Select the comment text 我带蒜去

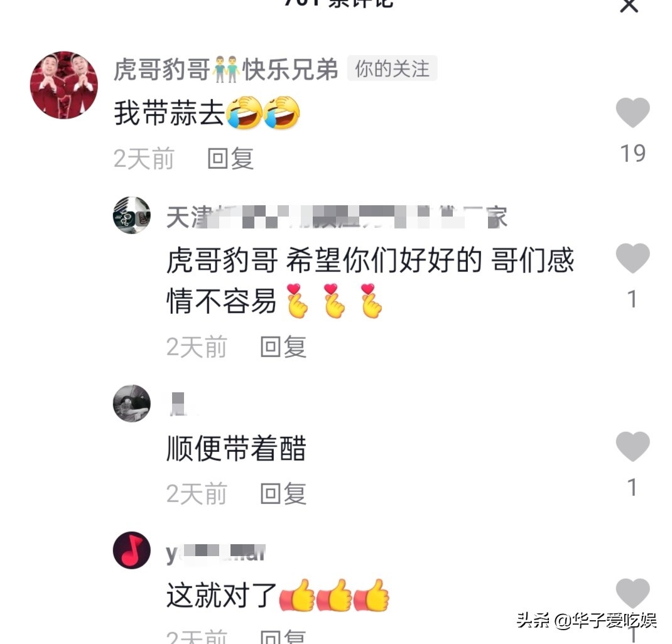tap(170, 113)
